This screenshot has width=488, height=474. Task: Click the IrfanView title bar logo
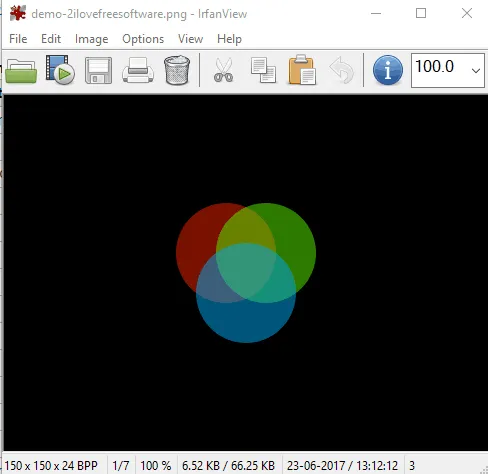[x=18, y=13]
